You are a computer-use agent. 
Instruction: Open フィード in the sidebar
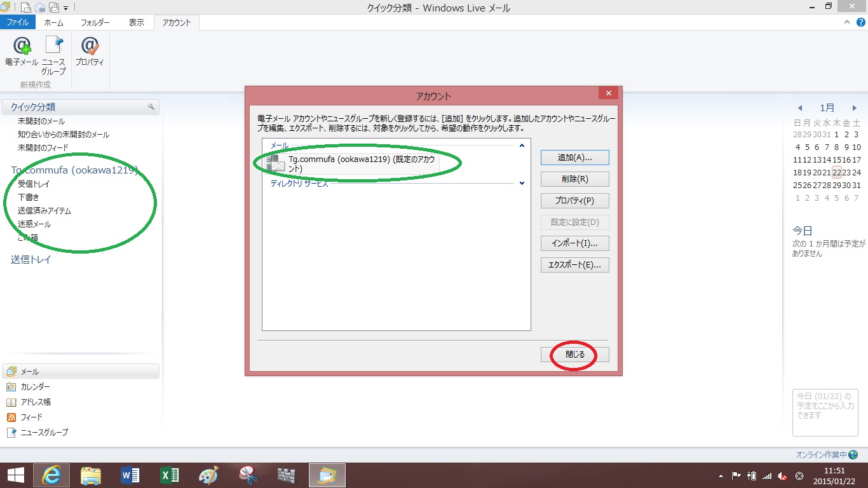(x=24, y=417)
